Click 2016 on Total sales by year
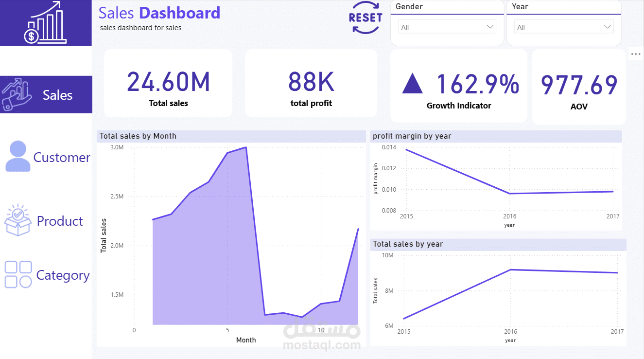The image size is (644, 359). [510, 332]
